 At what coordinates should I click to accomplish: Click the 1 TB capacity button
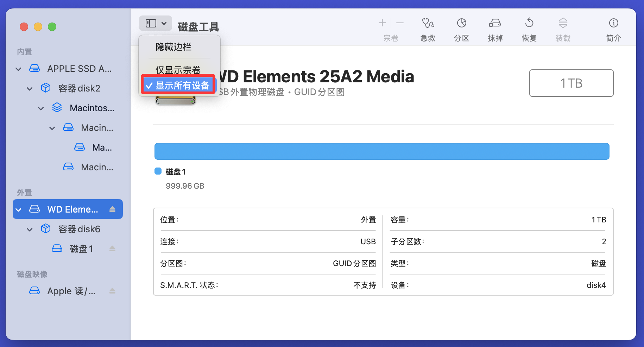tap(571, 83)
